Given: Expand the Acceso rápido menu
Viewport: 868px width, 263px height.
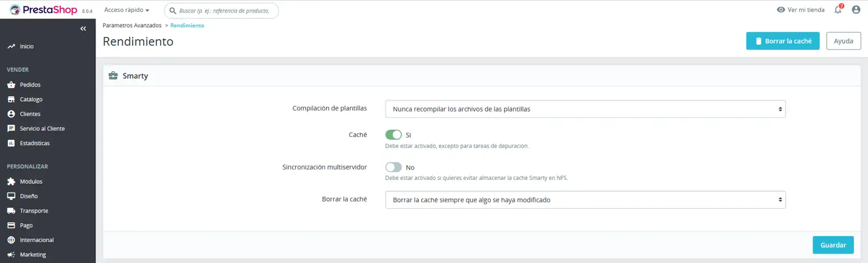Looking at the screenshot, I should click(x=126, y=10).
